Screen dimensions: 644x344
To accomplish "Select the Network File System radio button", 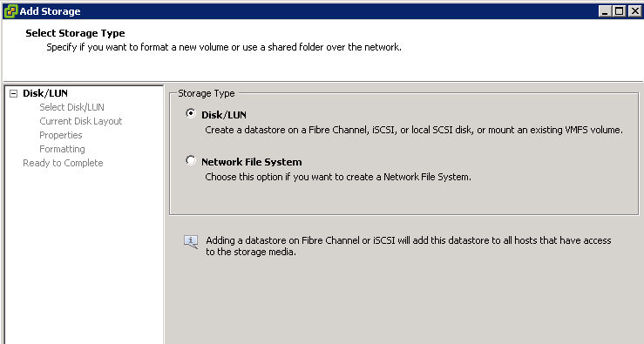I will point(191,160).
